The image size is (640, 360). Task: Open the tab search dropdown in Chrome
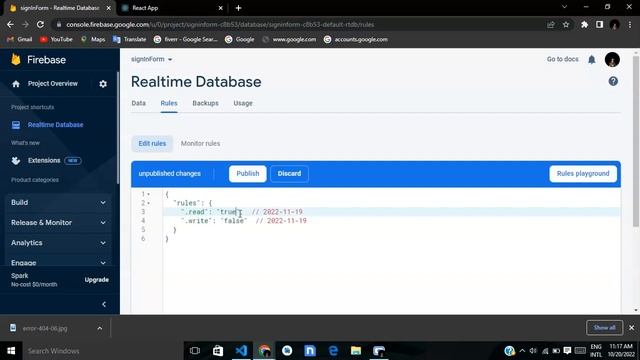pos(564,7)
